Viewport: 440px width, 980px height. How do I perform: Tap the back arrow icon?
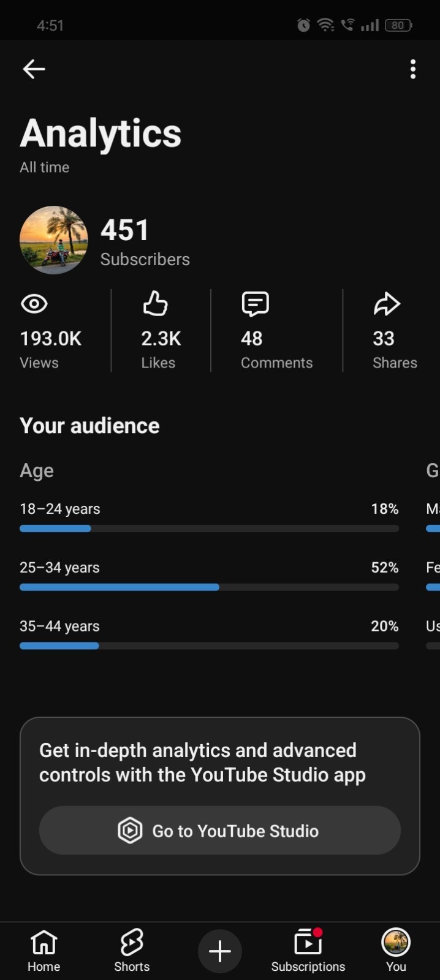(x=34, y=69)
